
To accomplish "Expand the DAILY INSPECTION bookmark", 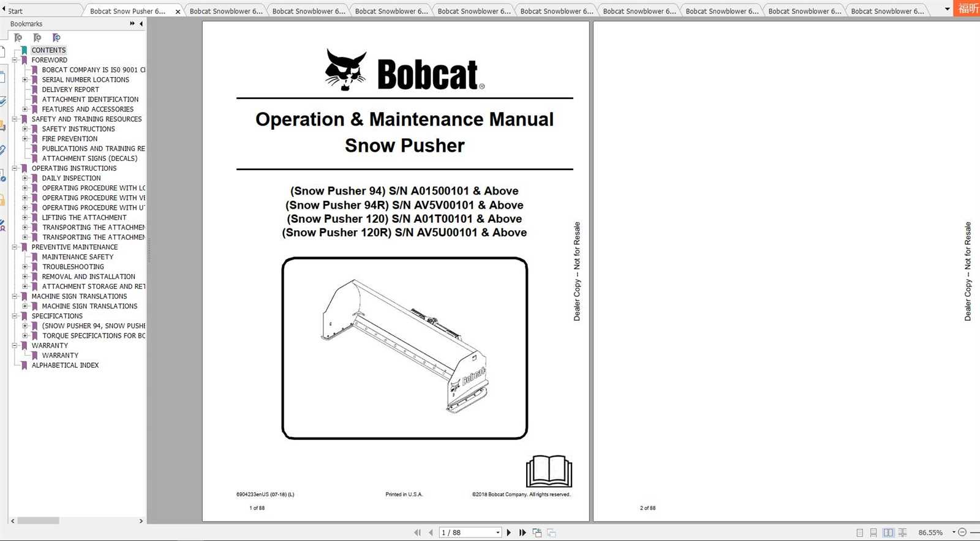I will point(25,178).
